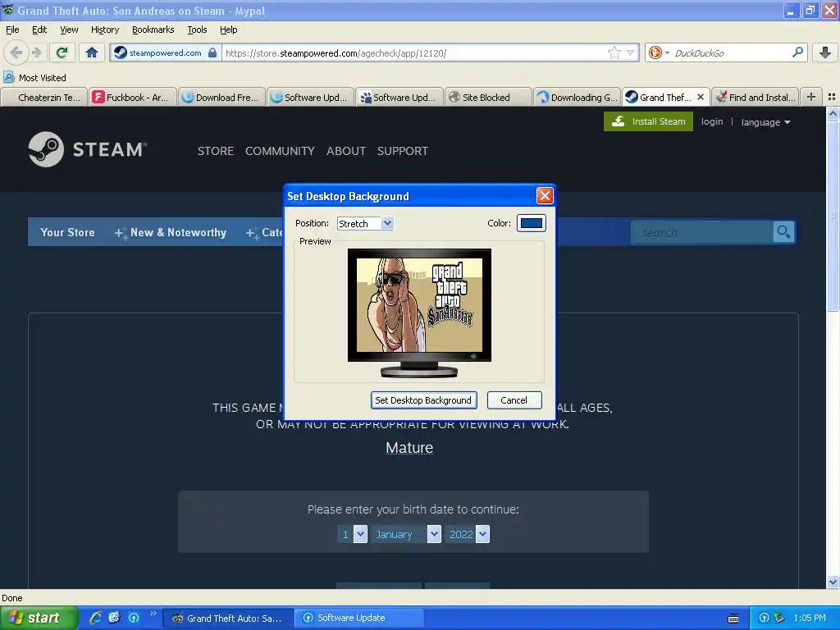Viewport: 840px width, 630px height.
Task: Click the green Install Steam button
Action: [x=648, y=121]
